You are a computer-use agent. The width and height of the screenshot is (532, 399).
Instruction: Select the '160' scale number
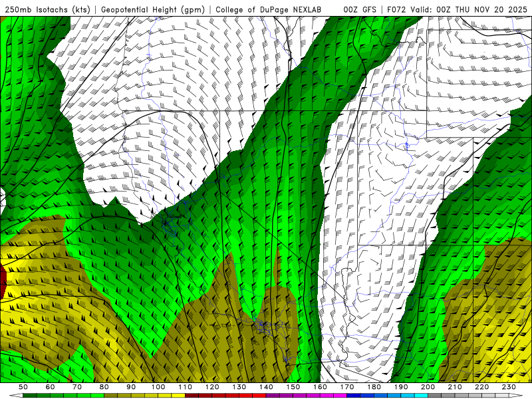point(320,387)
